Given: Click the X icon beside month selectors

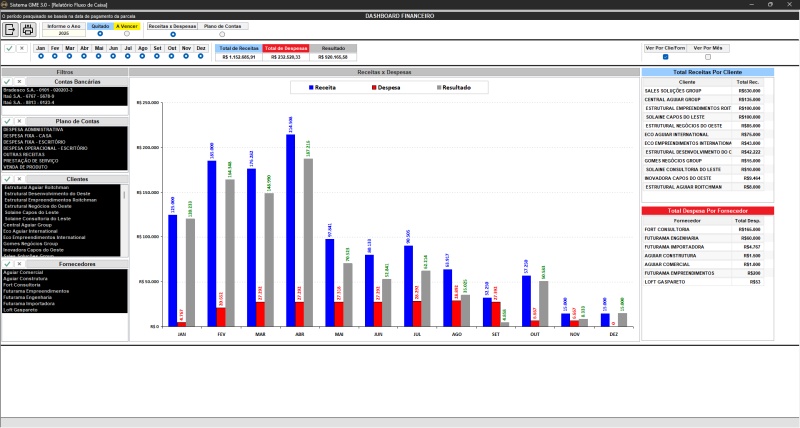Looking at the screenshot, I should [21, 48].
